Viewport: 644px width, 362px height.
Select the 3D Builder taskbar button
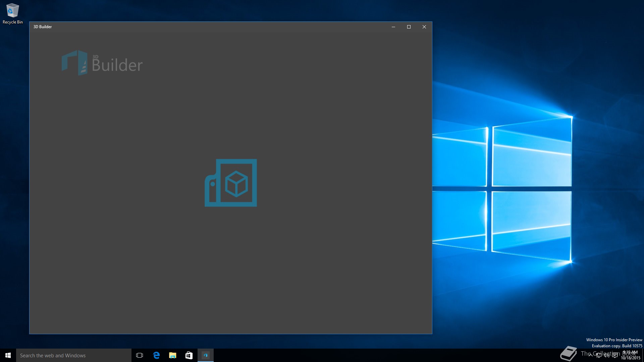(206, 355)
